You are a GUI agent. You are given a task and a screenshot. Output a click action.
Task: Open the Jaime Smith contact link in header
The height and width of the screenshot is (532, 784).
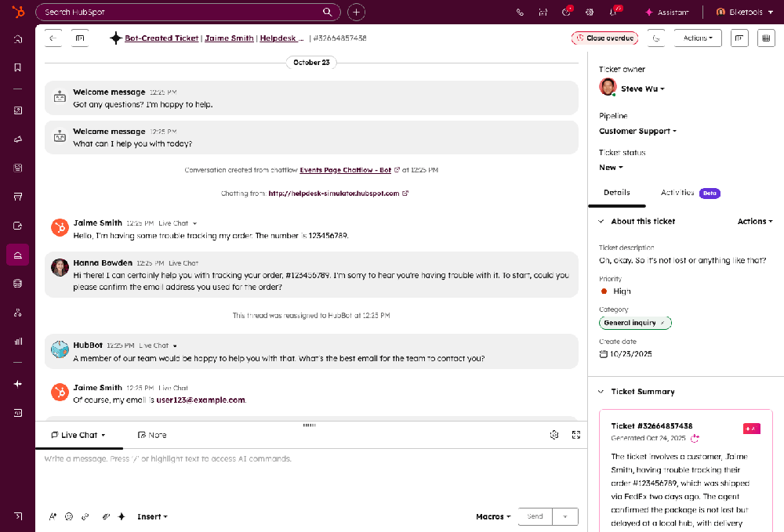pos(229,38)
